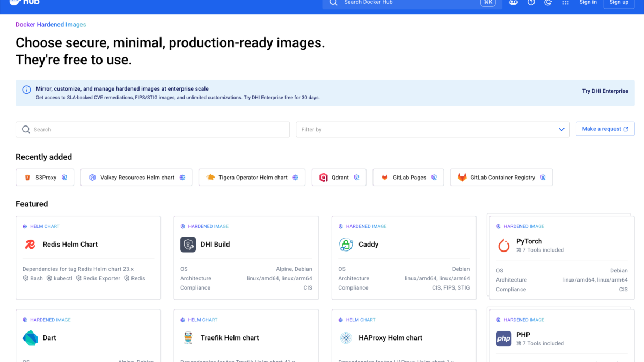The height and width of the screenshot is (362, 644).
Task: Click GitLab Container Registry fox logo
Action: (462, 178)
